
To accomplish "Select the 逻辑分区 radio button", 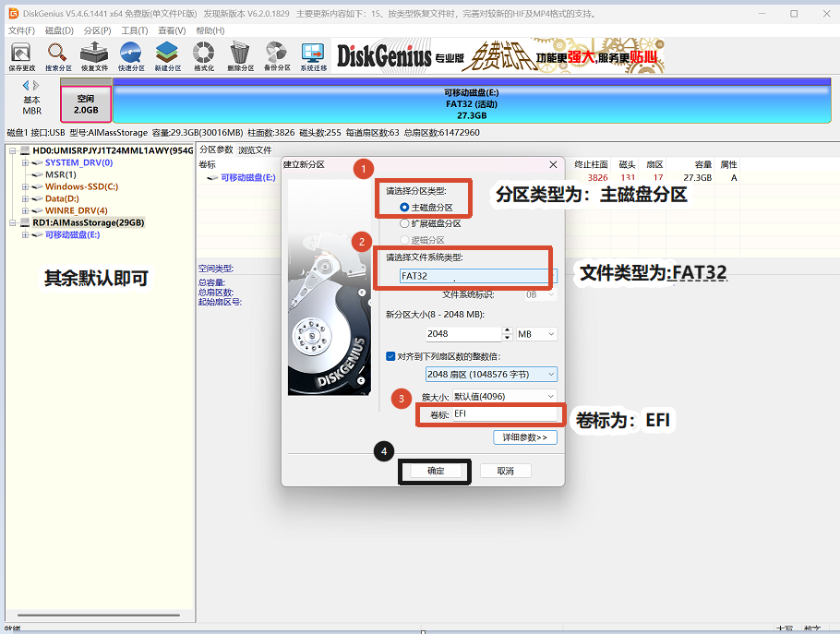I will pos(404,240).
